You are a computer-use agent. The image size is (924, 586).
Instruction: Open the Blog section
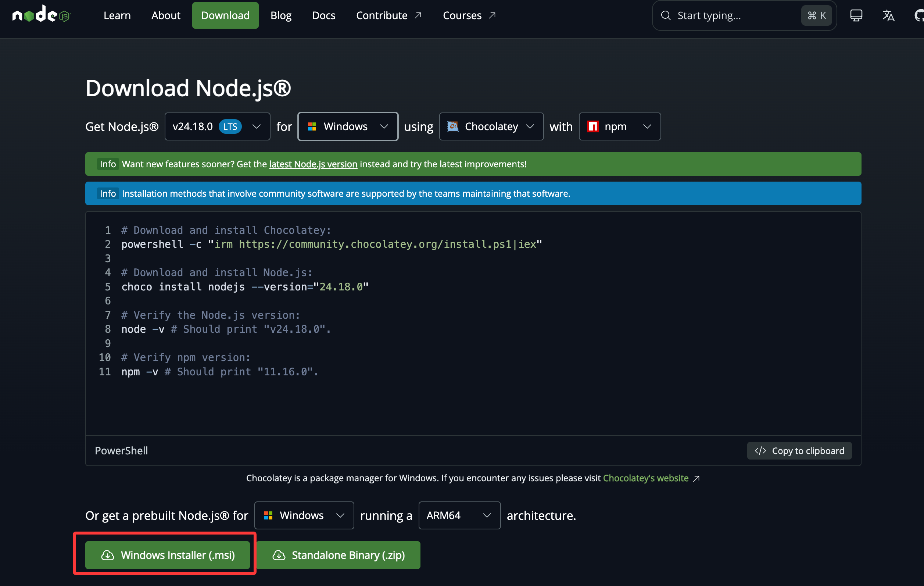281,15
